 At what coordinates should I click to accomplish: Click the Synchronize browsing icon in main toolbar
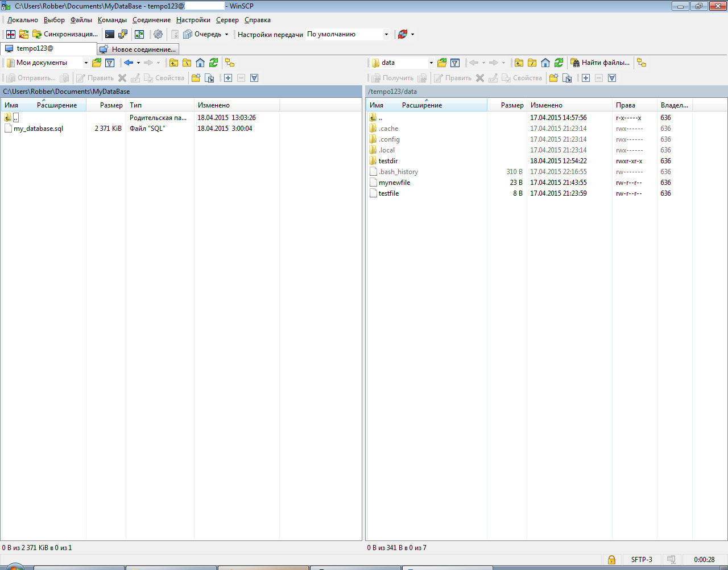pos(24,34)
